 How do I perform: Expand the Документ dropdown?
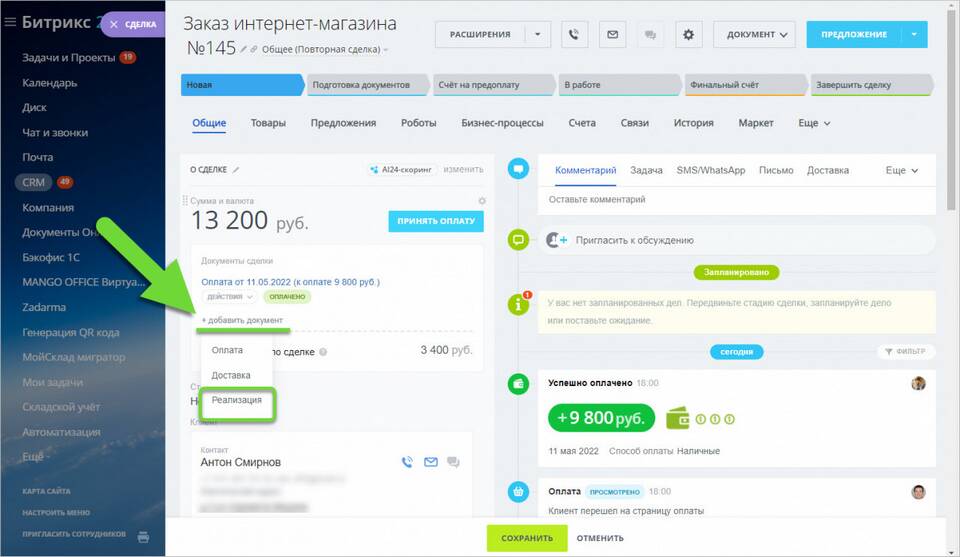click(754, 35)
